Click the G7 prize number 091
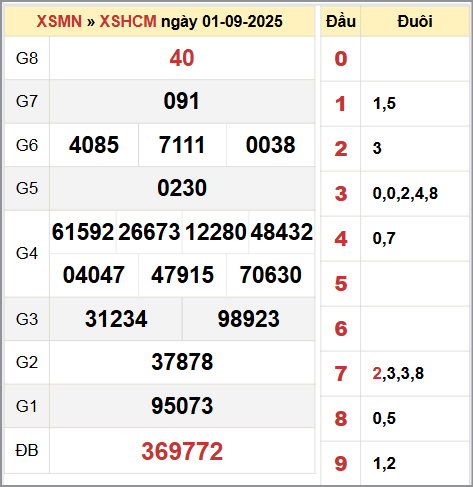 [x=182, y=101]
